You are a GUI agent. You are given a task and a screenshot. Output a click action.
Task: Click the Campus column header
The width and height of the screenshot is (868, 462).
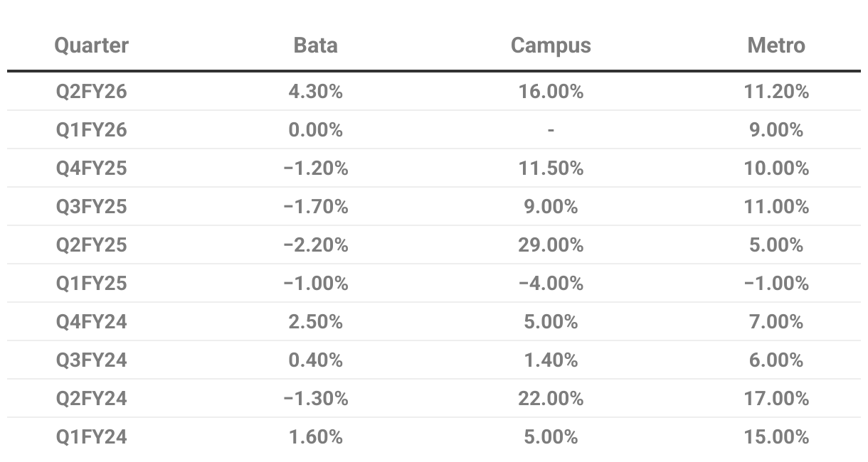[551, 45]
